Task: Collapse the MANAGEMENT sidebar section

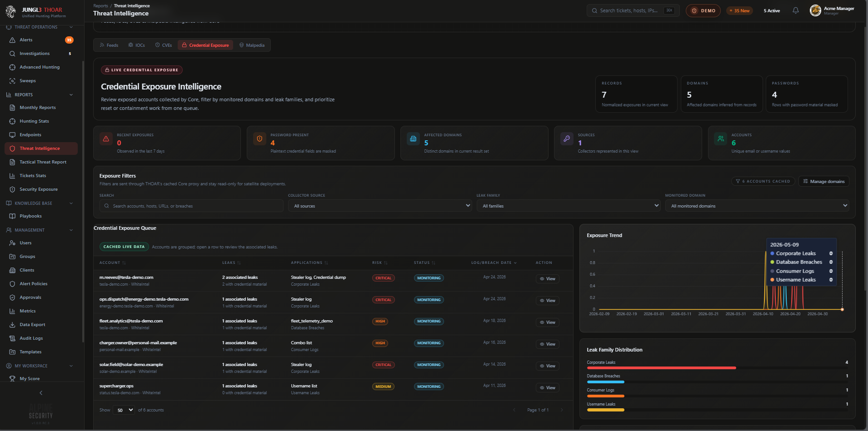Action: pos(71,230)
